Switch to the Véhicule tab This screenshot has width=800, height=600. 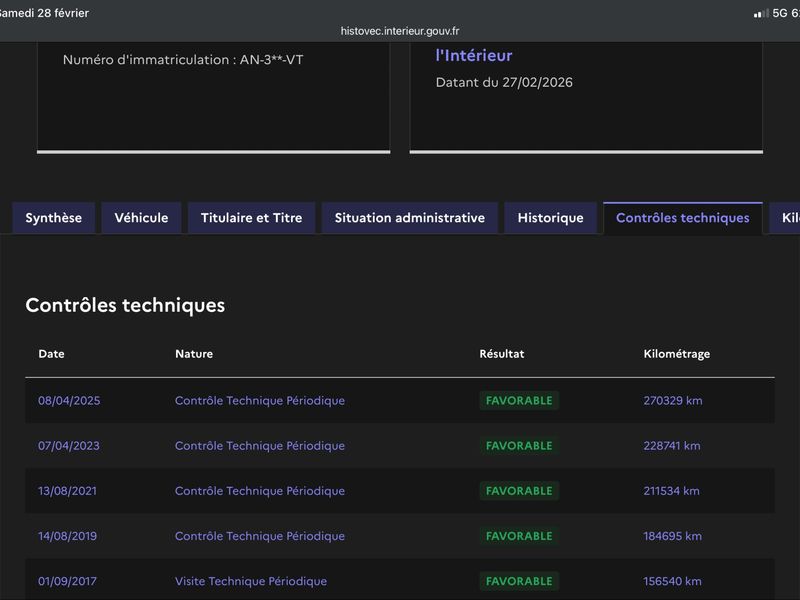pos(141,218)
